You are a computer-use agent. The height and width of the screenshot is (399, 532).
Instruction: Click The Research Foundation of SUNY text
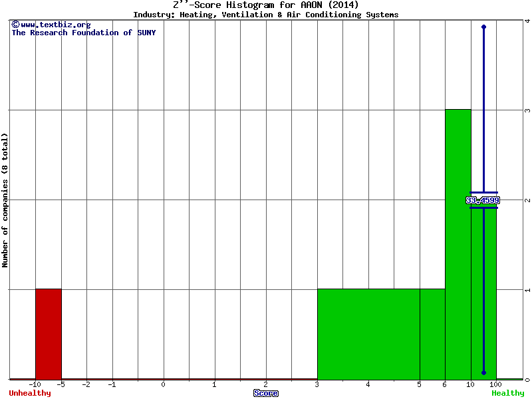[83, 33]
